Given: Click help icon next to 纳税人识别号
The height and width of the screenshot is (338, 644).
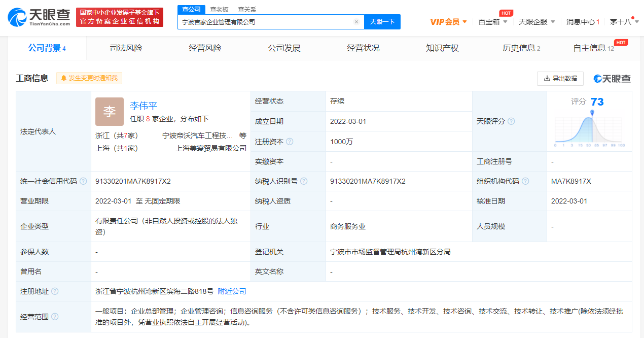Looking at the screenshot, I should [x=303, y=181].
